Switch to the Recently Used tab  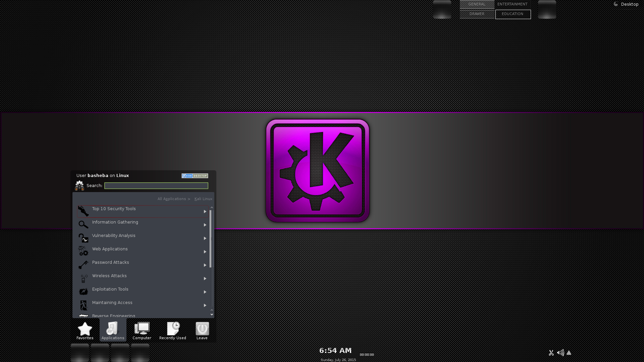pos(173,331)
